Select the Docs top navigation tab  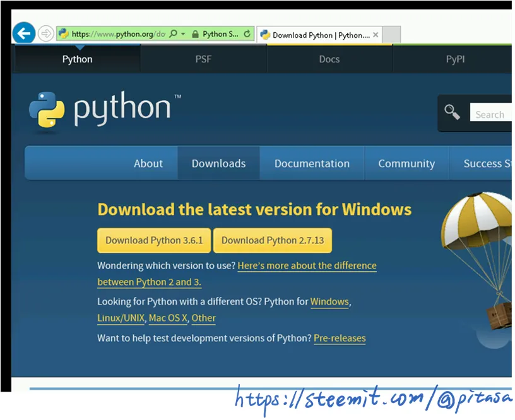coord(329,59)
